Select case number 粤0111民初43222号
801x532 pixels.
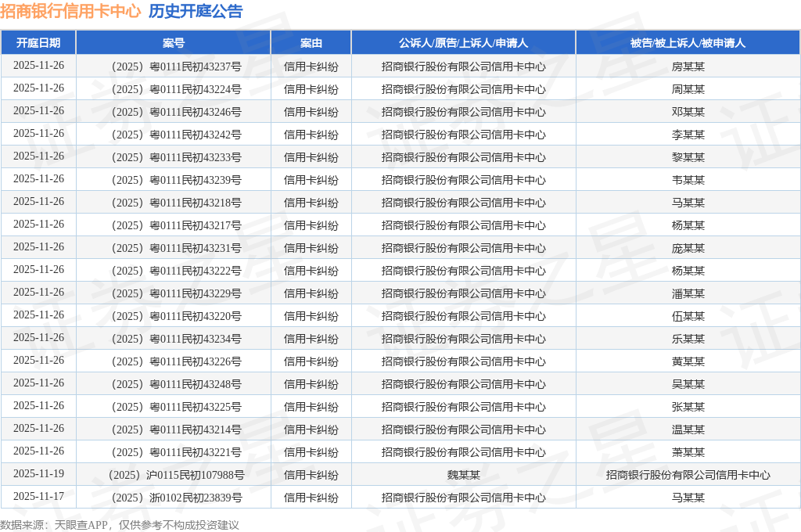(x=176, y=271)
